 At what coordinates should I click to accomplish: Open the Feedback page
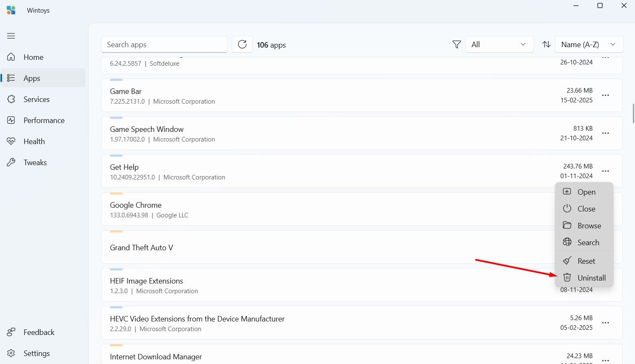coord(43,332)
